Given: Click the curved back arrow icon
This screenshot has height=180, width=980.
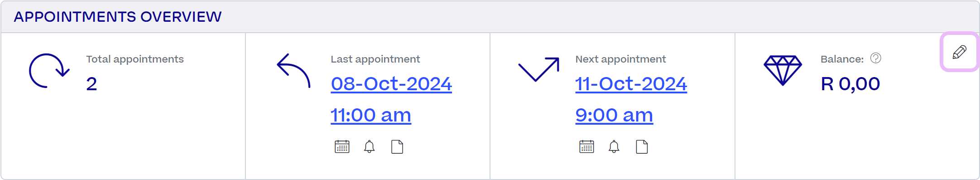Looking at the screenshot, I should pyautogui.click(x=293, y=71).
